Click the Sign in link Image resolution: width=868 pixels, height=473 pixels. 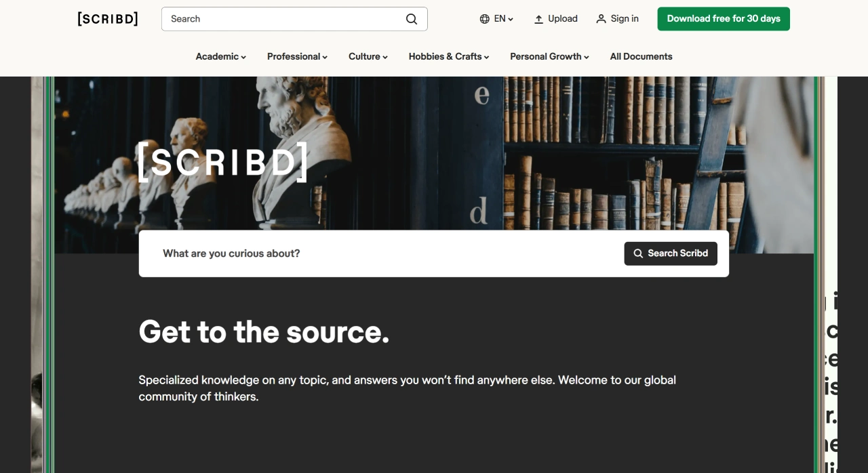617,19
